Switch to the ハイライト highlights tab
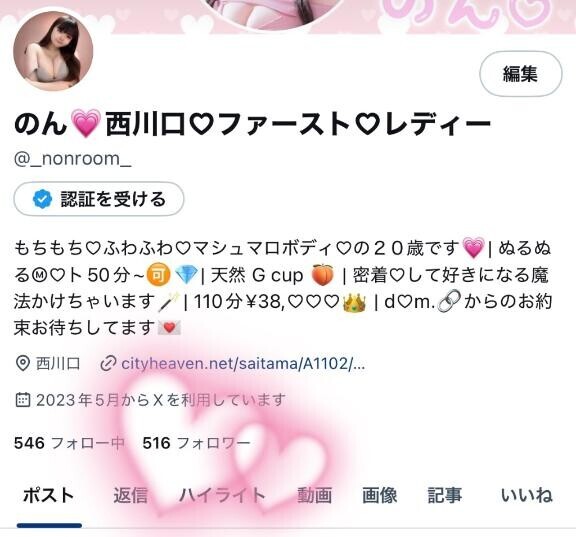Screen dimensions: 576x537 coord(222,495)
